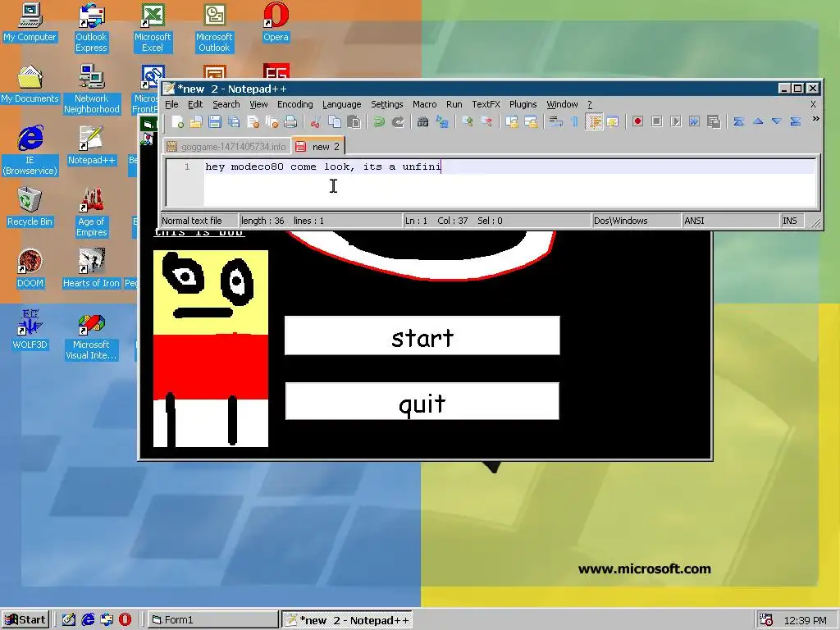Viewport: 840px width, 630px height.
Task: Click the start button in the game window
Action: (422, 336)
